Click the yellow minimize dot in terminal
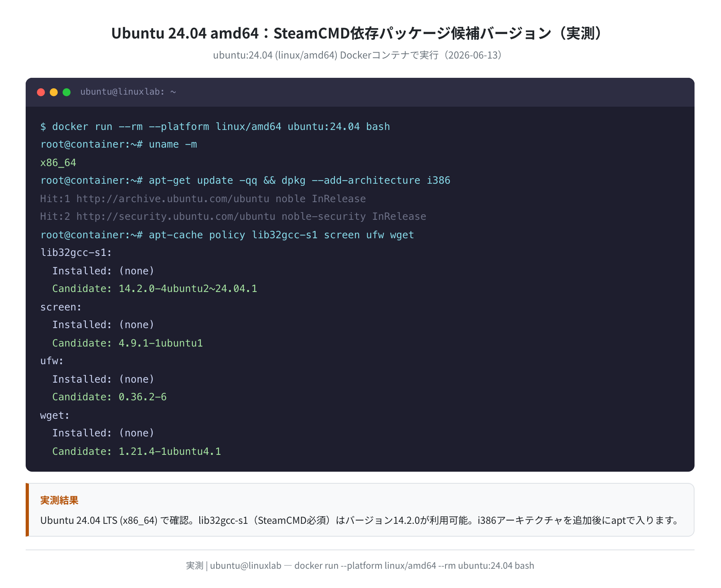 [x=54, y=92]
